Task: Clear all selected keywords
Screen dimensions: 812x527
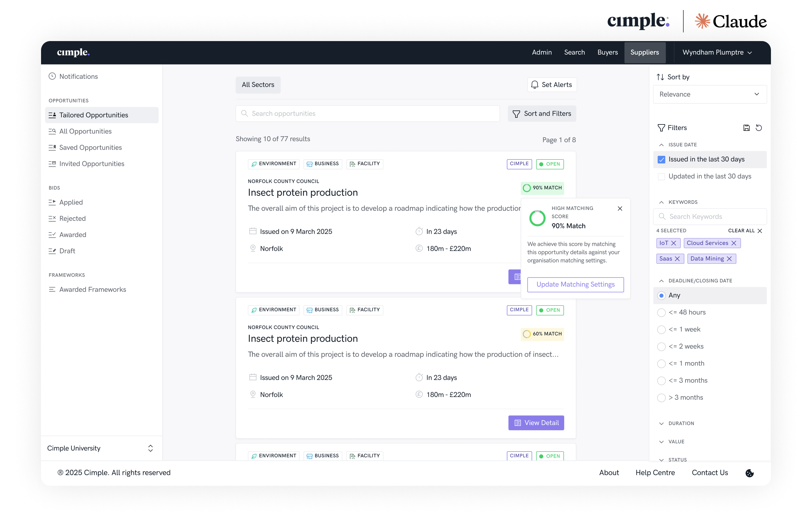Action: (745, 231)
